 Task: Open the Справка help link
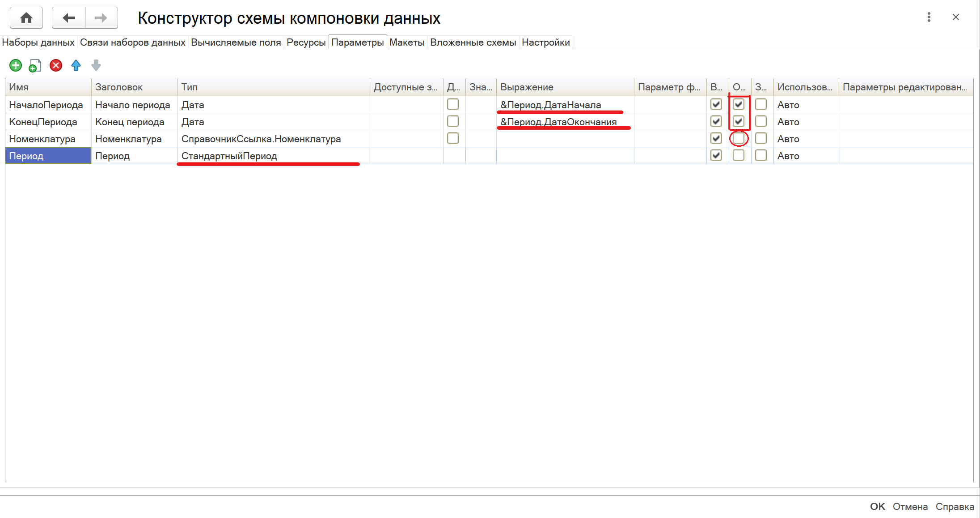click(x=955, y=506)
